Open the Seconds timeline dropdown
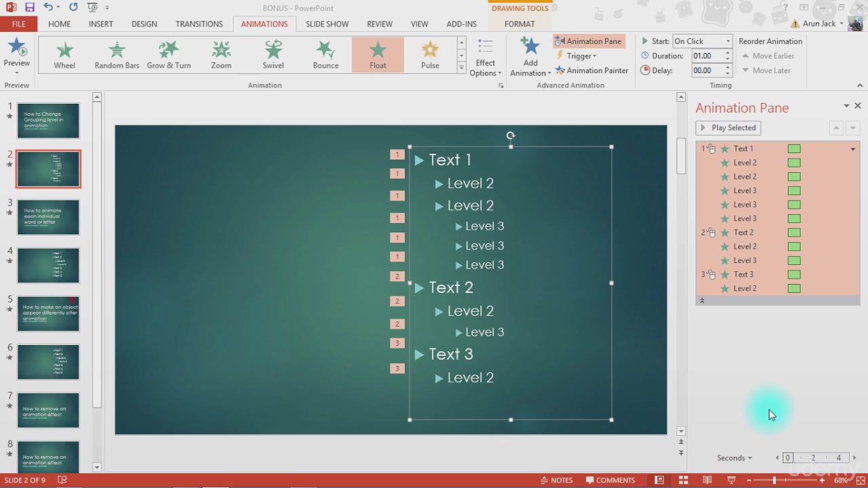Image resolution: width=868 pixels, height=488 pixels. pos(733,457)
